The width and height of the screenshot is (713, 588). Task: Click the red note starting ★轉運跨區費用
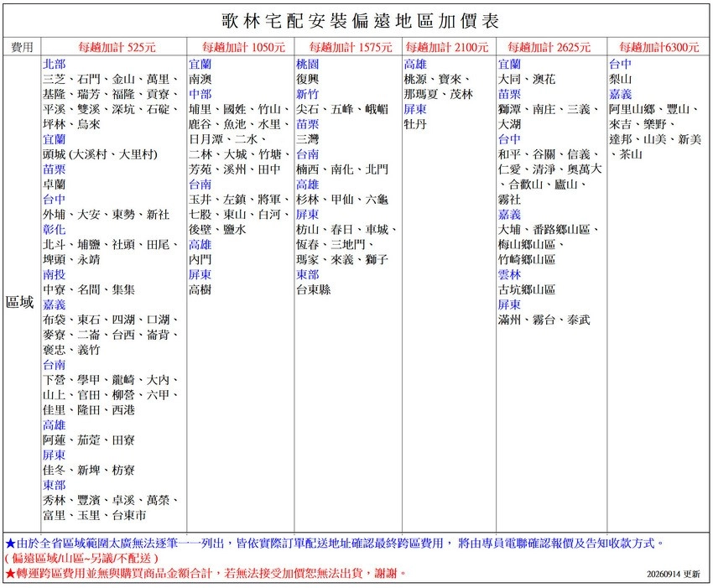pyautogui.click(x=206, y=573)
